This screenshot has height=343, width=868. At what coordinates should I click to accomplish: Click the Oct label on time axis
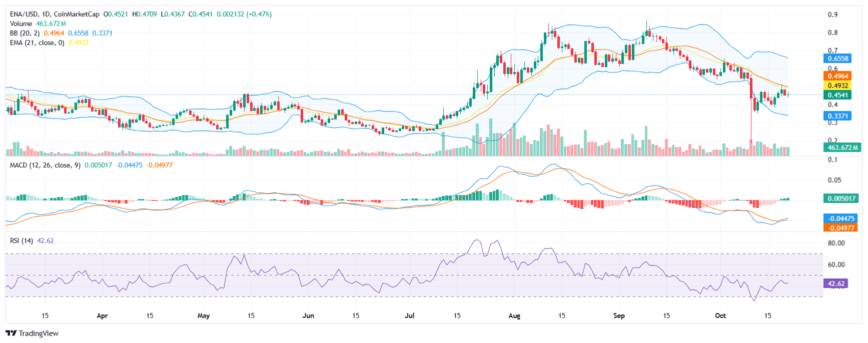pyautogui.click(x=720, y=315)
